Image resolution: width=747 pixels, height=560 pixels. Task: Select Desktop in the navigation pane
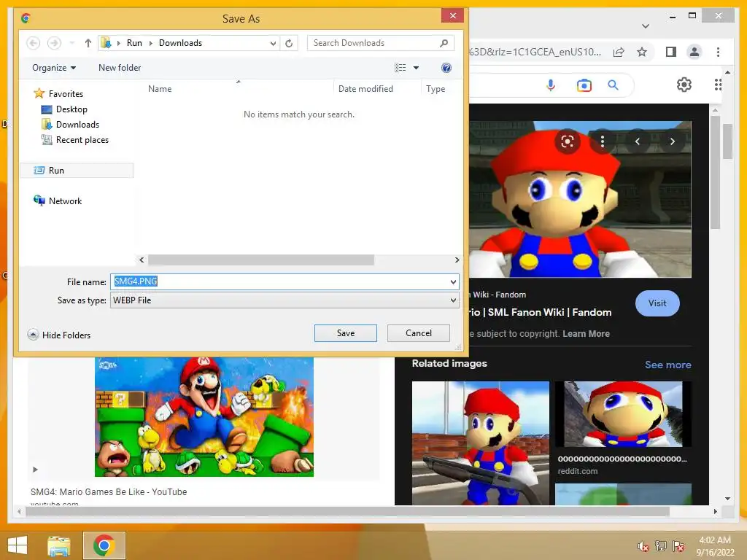coord(71,109)
